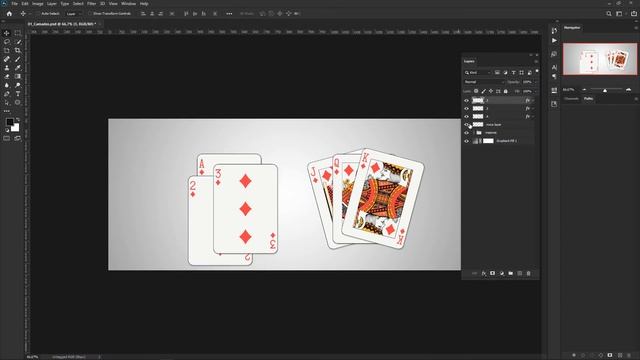Hide the folder group layer
Image resolution: width=640 pixels, height=360 pixels.
[467, 133]
